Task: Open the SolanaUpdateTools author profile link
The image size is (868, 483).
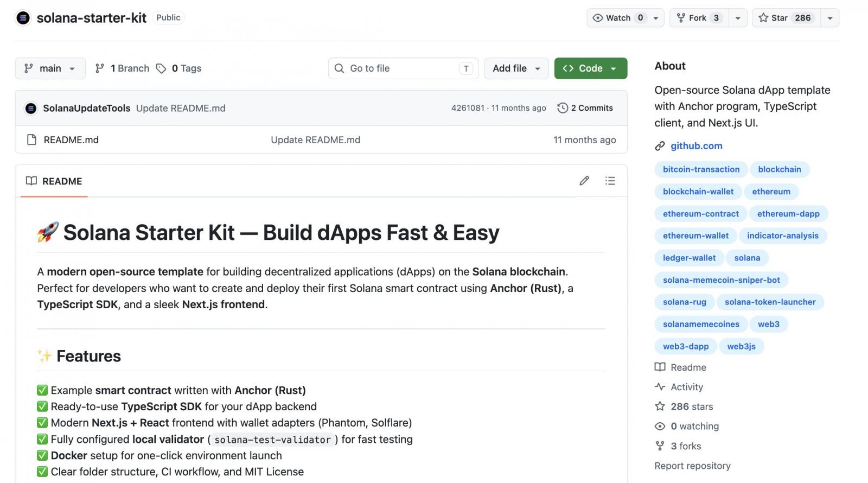Action: pos(87,108)
